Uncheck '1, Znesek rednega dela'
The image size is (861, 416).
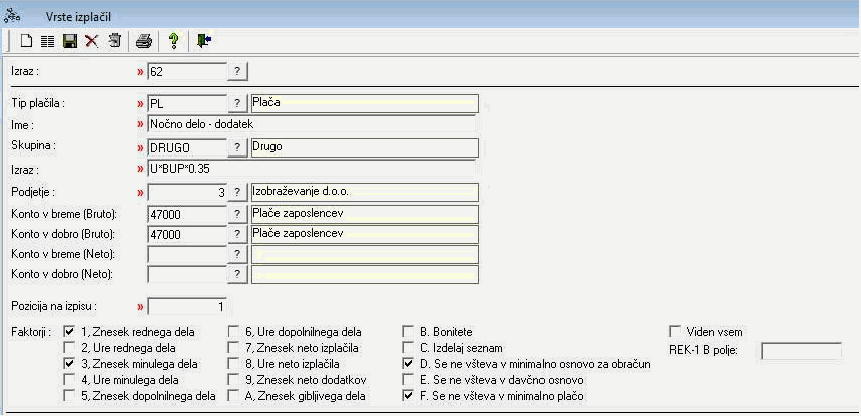click(x=69, y=331)
